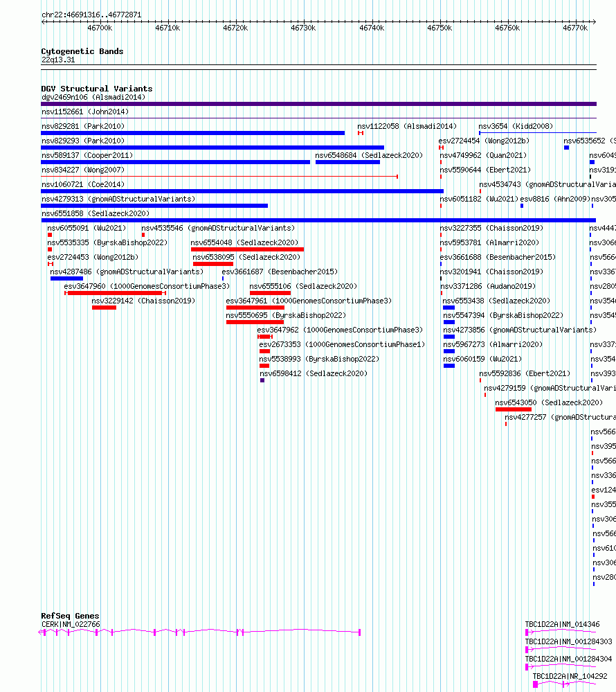Click nsv6543050 (Sedlazeck2020) label
Image resolution: width=616 pixels, height=692 pixels.
coord(549,403)
